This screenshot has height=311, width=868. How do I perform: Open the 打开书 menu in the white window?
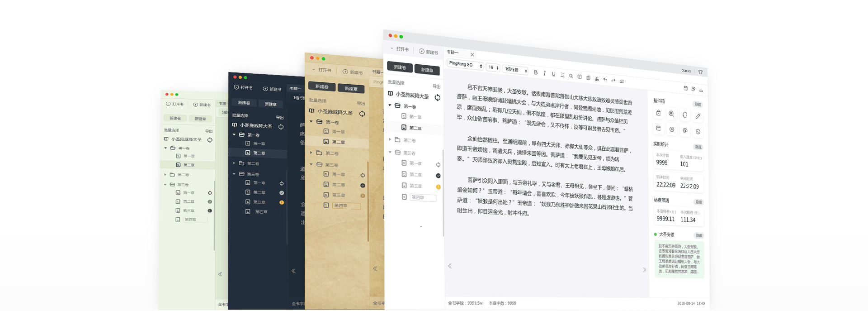(400, 49)
